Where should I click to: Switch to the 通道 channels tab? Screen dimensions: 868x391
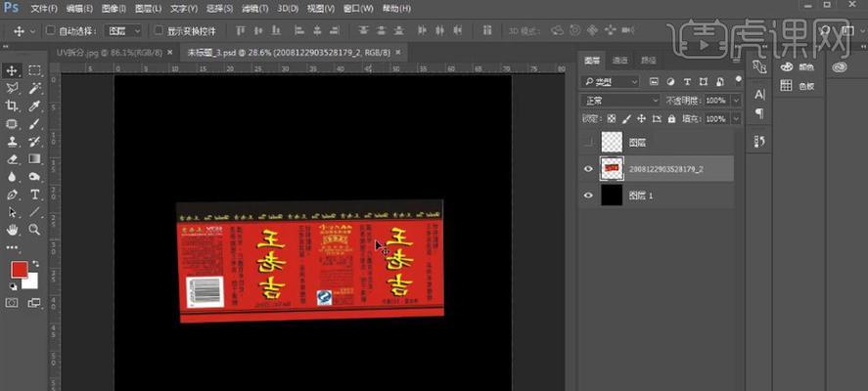coord(619,61)
